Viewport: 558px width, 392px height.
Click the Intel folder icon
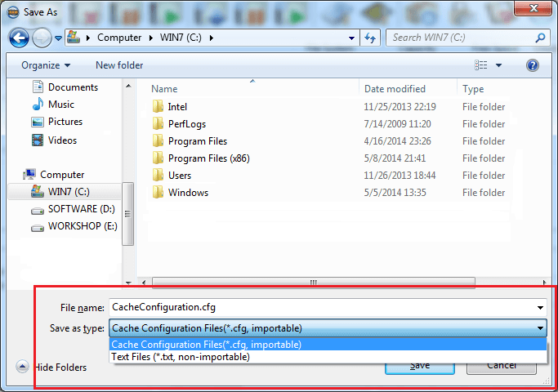[x=158, y=106]
